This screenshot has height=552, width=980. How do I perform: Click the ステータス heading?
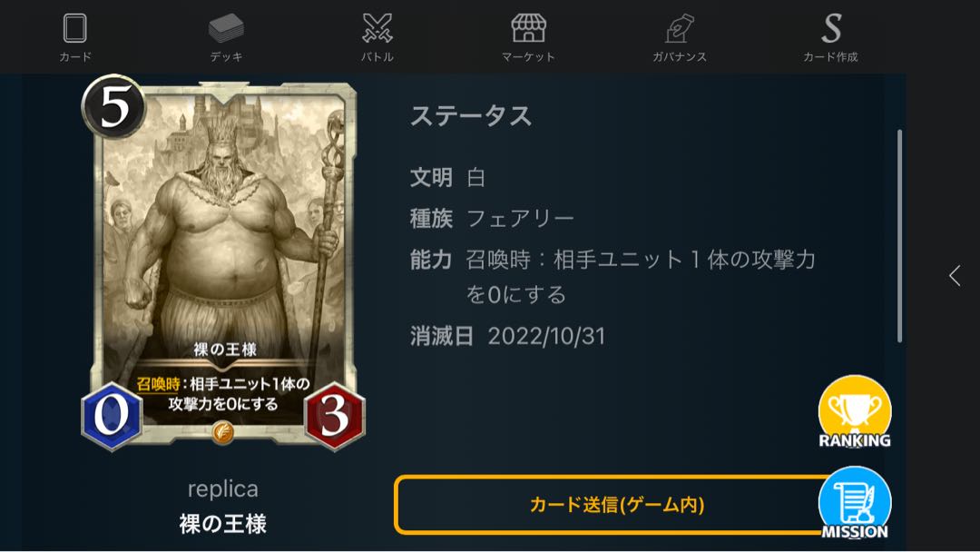coord(471,116)
